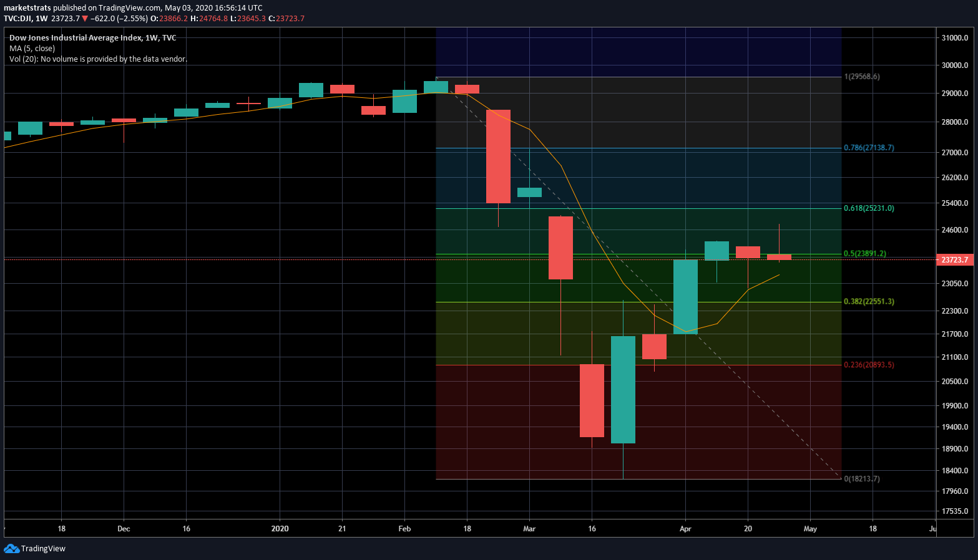Screen dimensions: 978x560
Task: Click the marketstrats author name
Action: coord(27,8)
